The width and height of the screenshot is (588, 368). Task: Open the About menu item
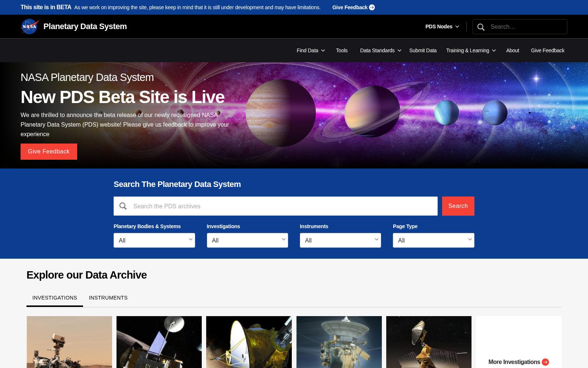click(x=513, y=50)
